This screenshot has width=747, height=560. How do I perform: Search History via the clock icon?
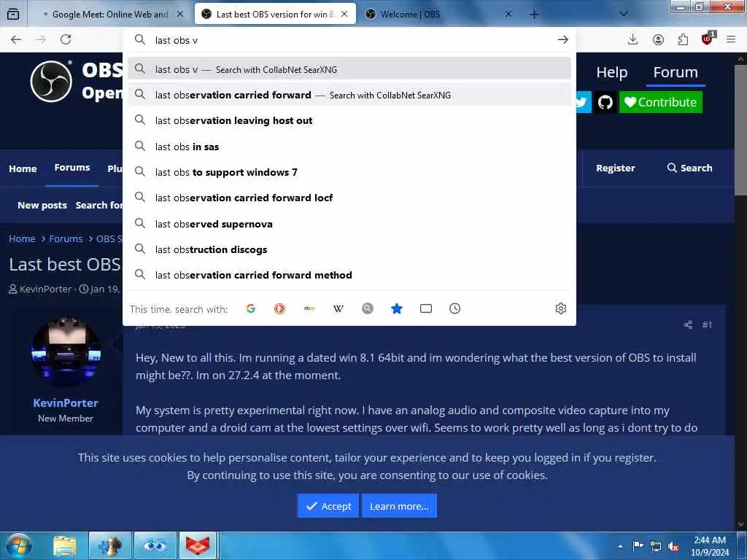[x=455, y=308]
